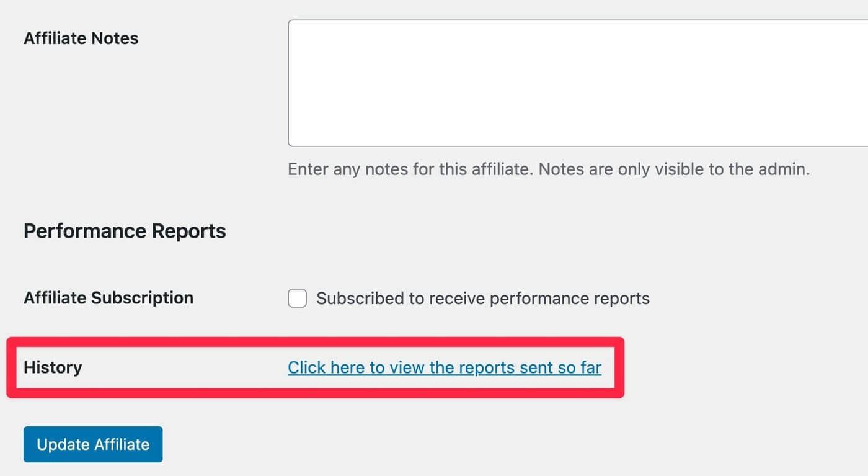
Task: Click the words 'performance reports' in checkbox label
Action: click(570, 299)
